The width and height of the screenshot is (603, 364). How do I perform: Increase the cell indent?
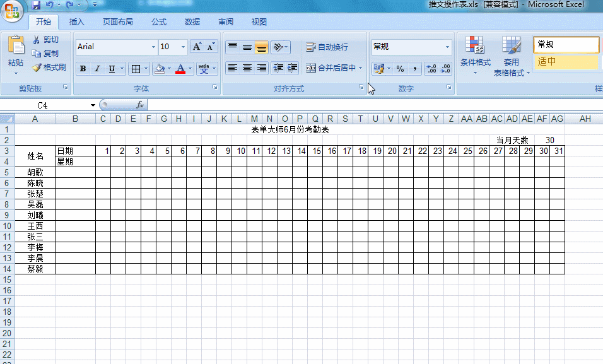coord(292,68)
